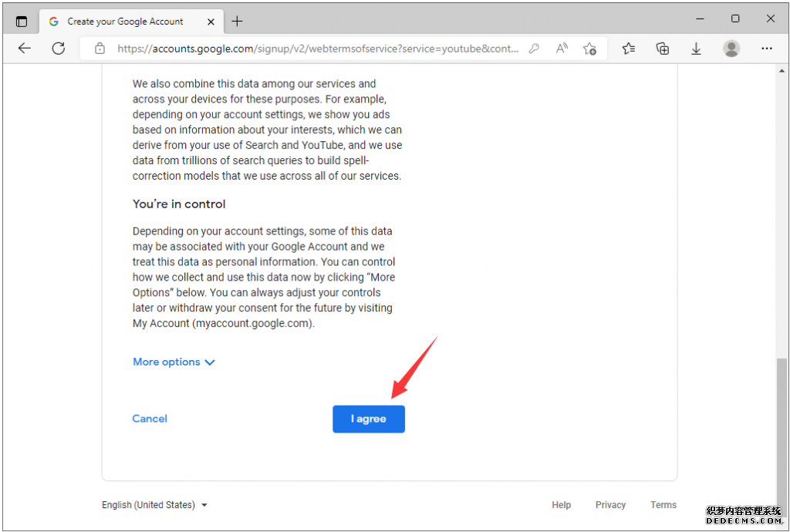
Task: Open the Help footer link
Action: coord(562,505)
